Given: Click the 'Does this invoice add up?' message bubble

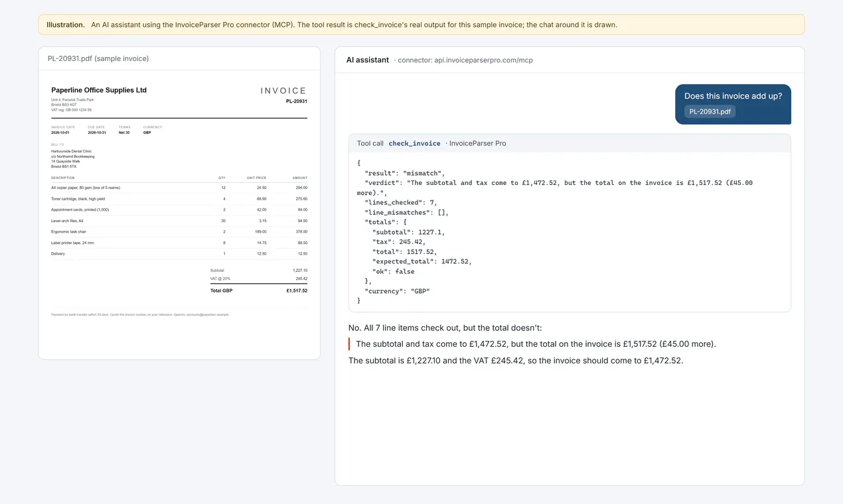Looking at the screenshot, I should click(x=733, y=104).
